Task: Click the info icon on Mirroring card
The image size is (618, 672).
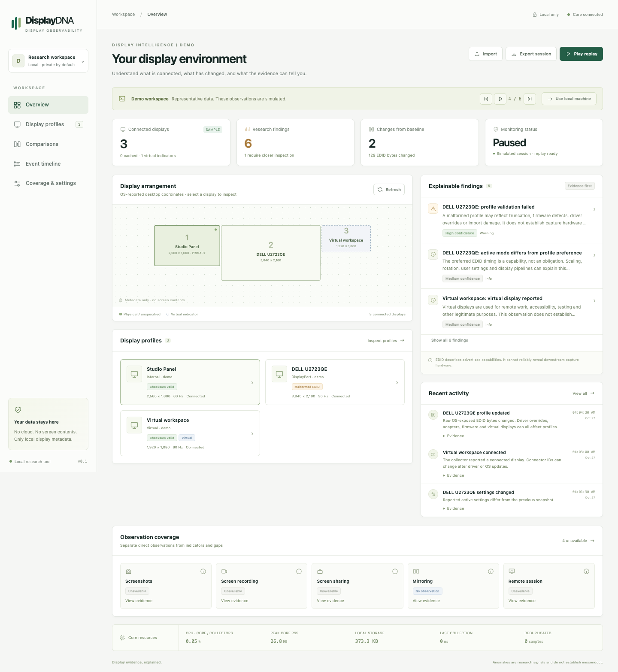Action: click(x=491, y=571)
